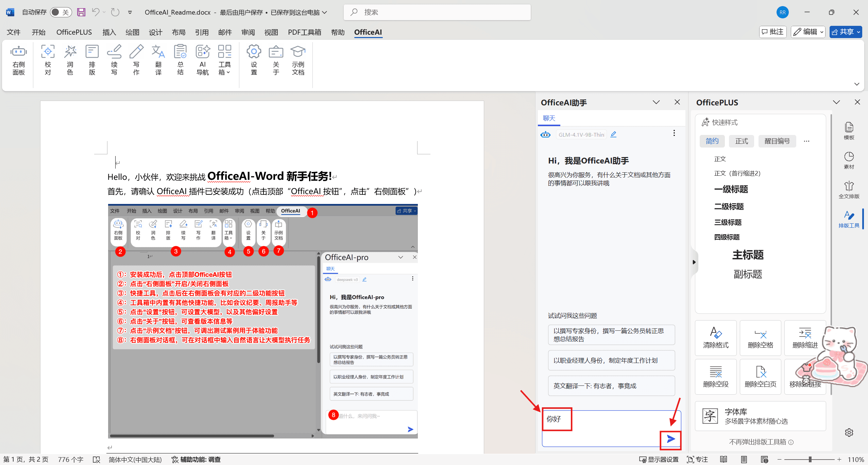
Task: Toggle the 自动保存 autosave switch
Action: tap(61, 12)
